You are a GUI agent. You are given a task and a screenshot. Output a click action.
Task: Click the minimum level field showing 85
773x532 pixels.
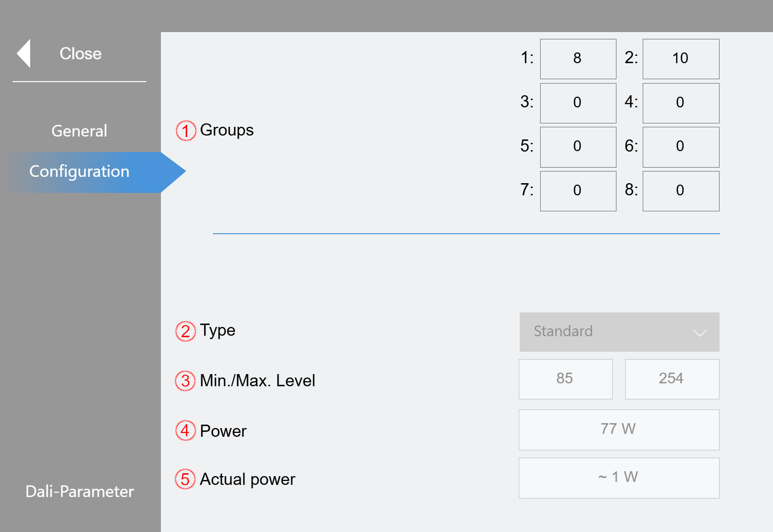click(x=565, y=379)
